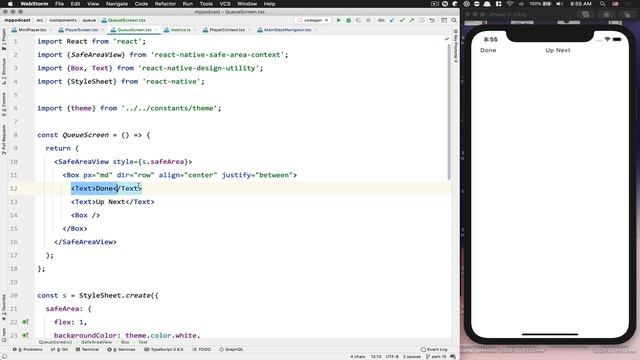This screenshot has height=360, width=640.
Task: Open the Navigate menu
Action: [x=117, y=4]
